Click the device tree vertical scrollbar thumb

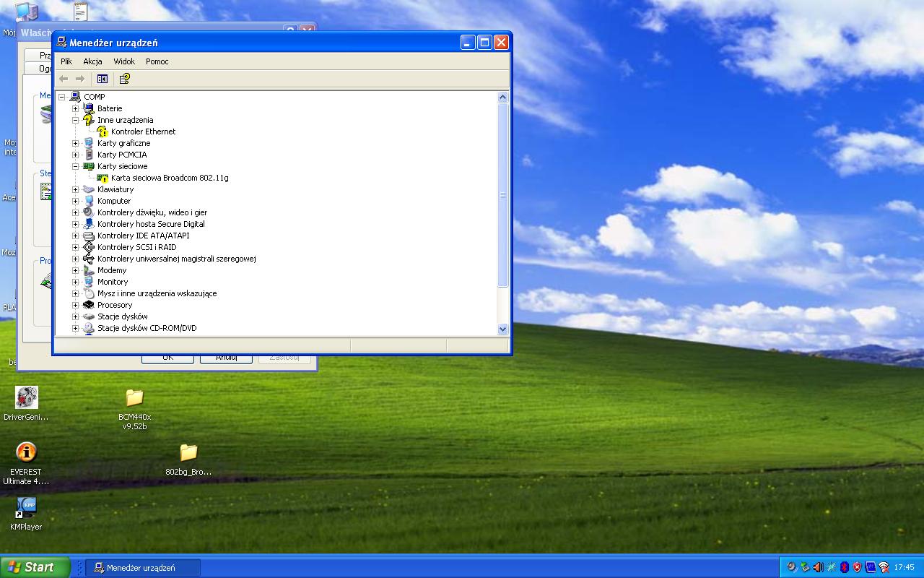coord(503,195)
